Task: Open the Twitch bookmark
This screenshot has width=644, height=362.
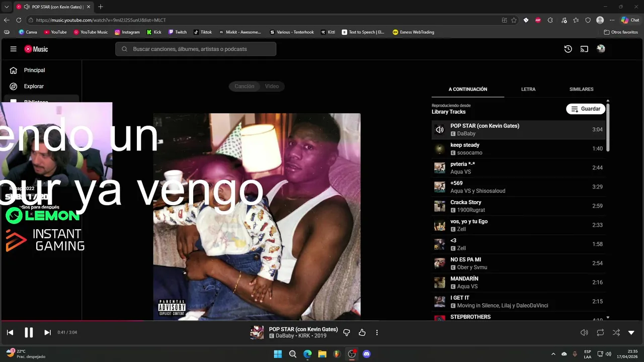Action: pos(178,32)
